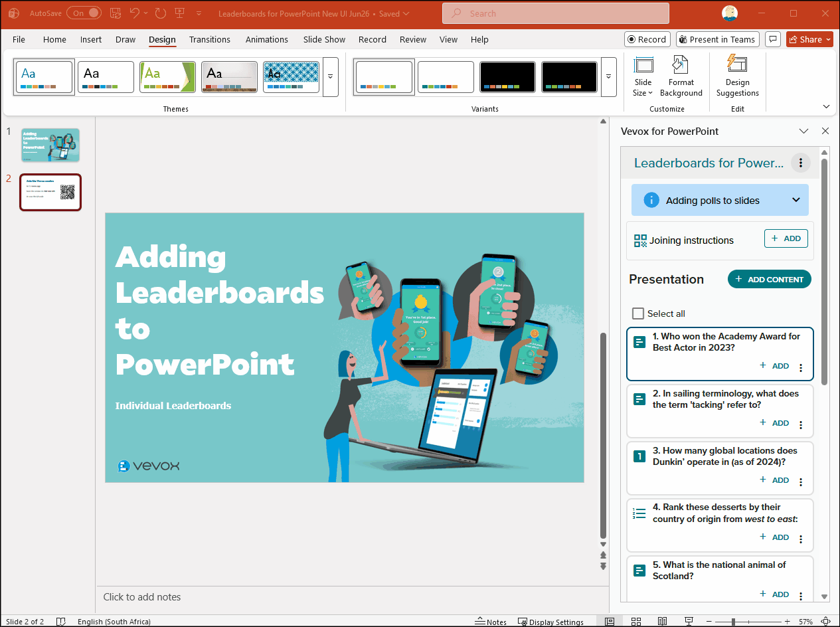Viewport: 840px width, 627px height.
Task: Start presentation from beginning icon
Action: pos(179,13)
